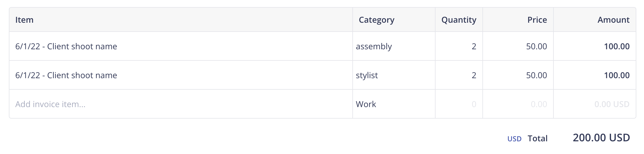Set price for the new invoice item
This screenshot has height=154, width=644.
[x=518, y=104]
